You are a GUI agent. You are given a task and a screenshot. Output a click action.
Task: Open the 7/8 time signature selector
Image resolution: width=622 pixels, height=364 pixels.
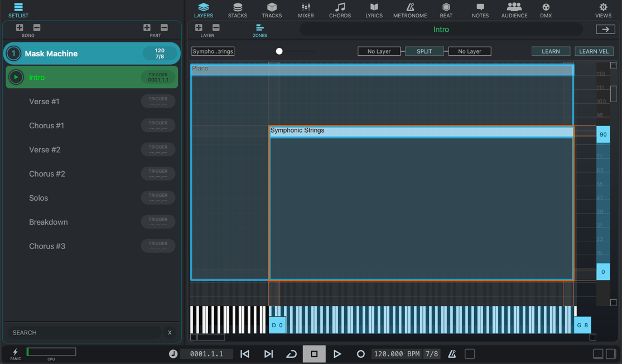coord(432,354)
